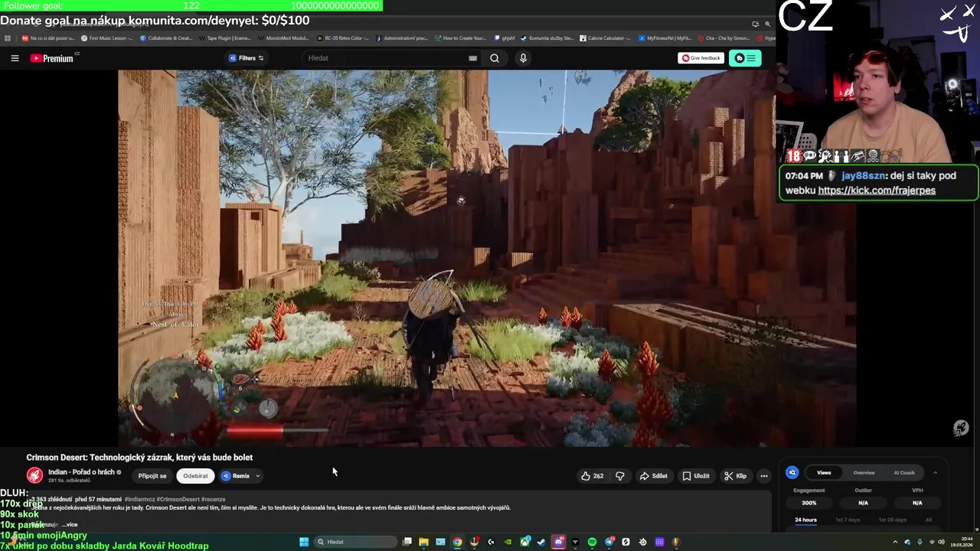
Task: Open the MyFitnessPal bookmark
Action: [665, 37]
